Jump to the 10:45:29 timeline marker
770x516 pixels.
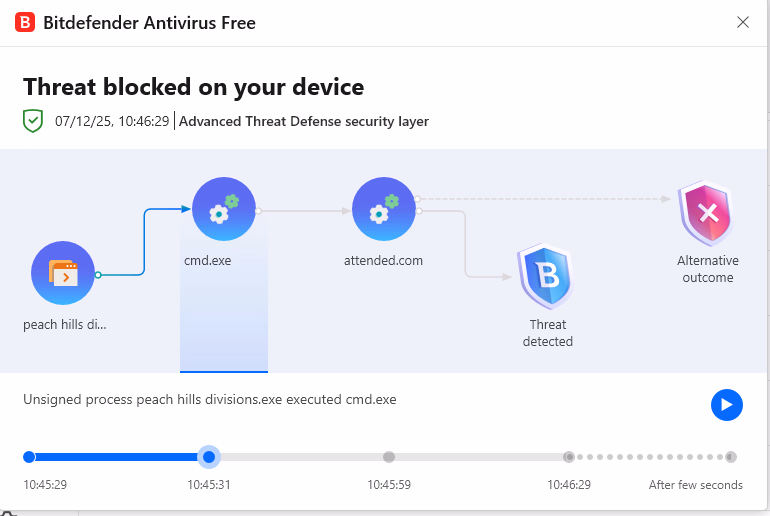(29, 457)
